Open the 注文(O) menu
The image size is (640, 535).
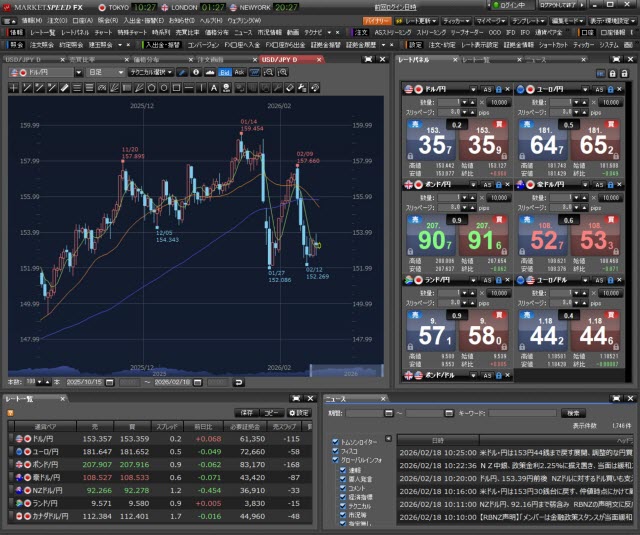click(x=57, y=20)
